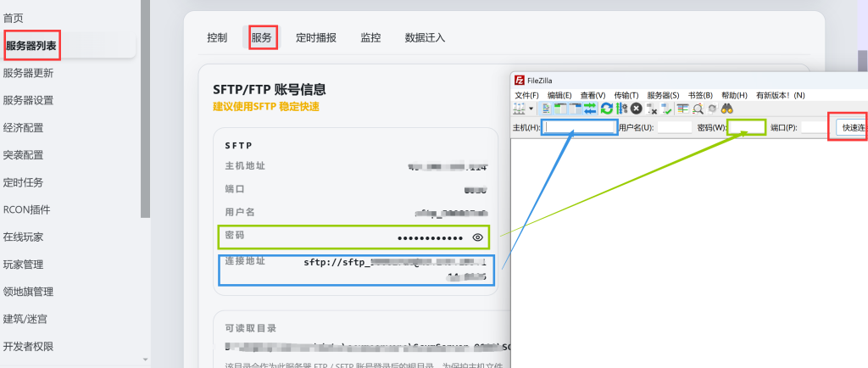Toggle processing of the transfer queue
The image size is (868, 368).
[621, 109]
